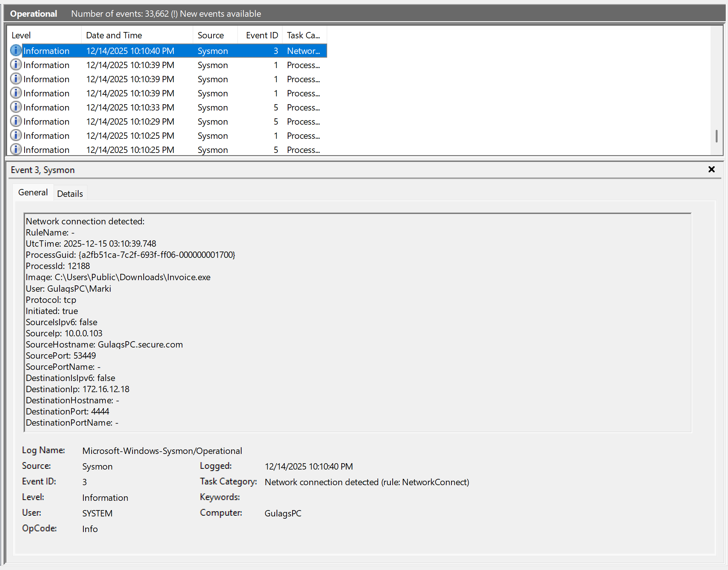This screenshot has height=570, width=728.
Task: Click the DestinationIp line in description
Action: tap(77, 389)
